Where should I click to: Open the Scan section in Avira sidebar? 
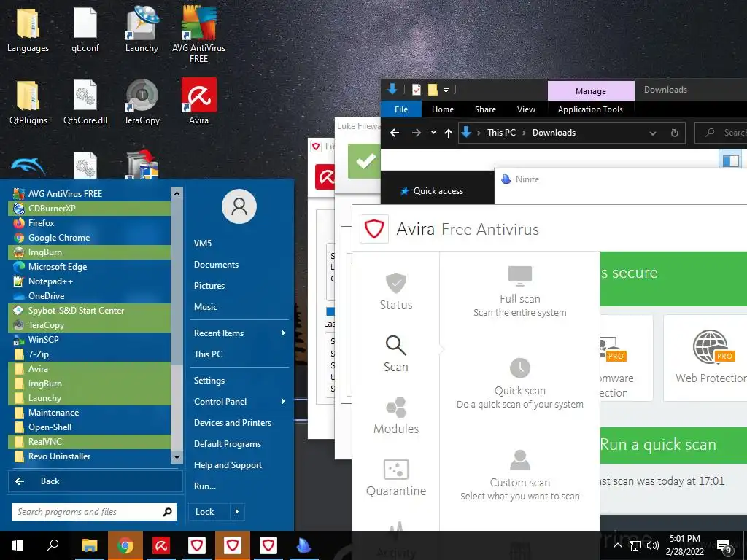tap(396, 354)
